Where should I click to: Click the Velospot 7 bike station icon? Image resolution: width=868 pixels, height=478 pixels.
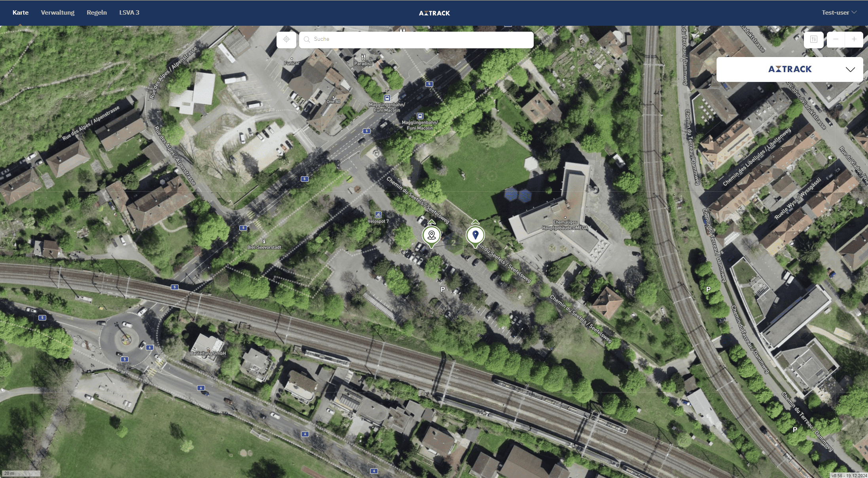pyautogui.click(x=378, y=215)
